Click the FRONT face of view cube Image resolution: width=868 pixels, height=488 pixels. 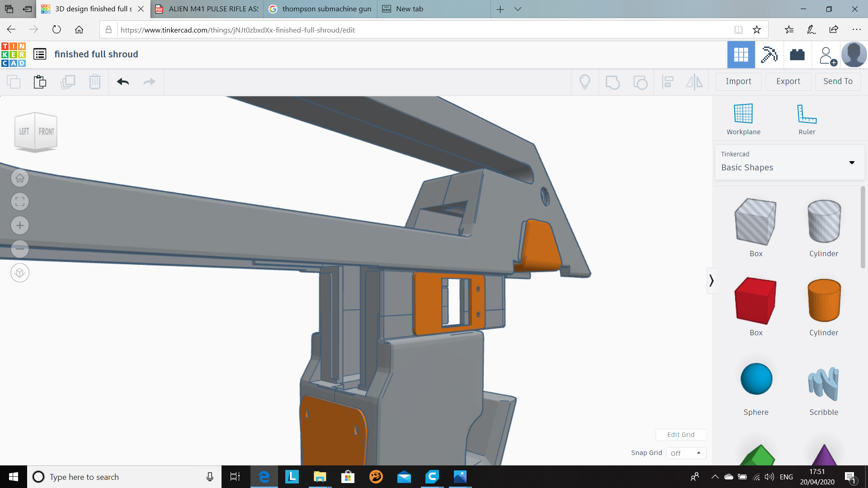point(46,131)
